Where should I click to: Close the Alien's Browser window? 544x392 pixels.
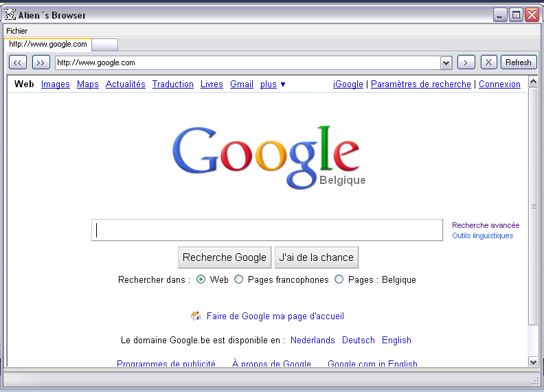(532, 15)
